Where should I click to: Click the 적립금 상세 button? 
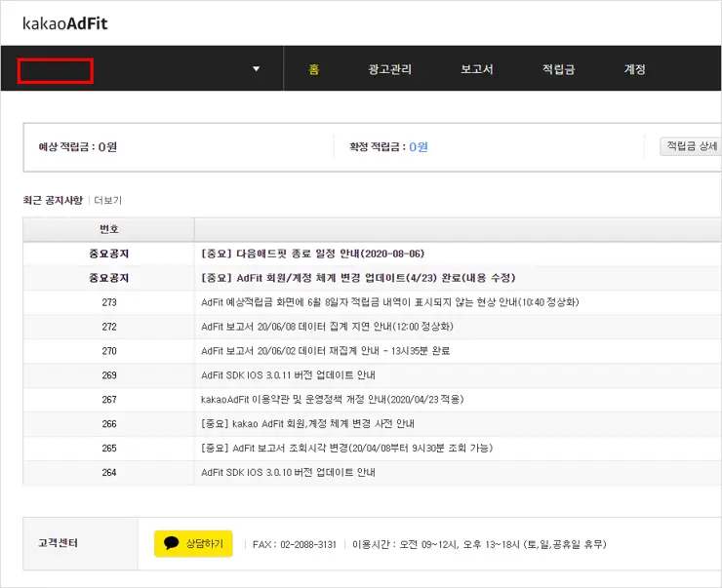pyautogui.click(x=691, y=146)
